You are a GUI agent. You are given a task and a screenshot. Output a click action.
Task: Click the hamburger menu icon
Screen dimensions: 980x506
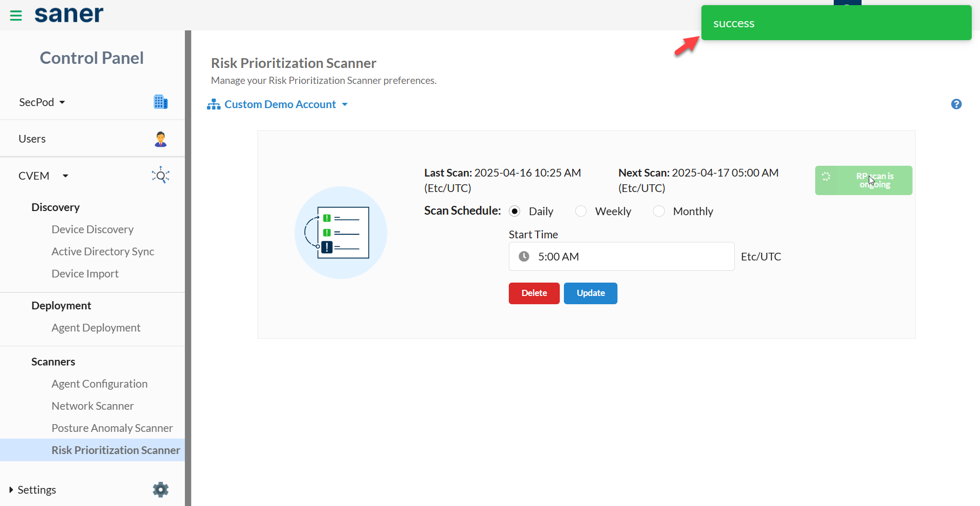(16, 15)
